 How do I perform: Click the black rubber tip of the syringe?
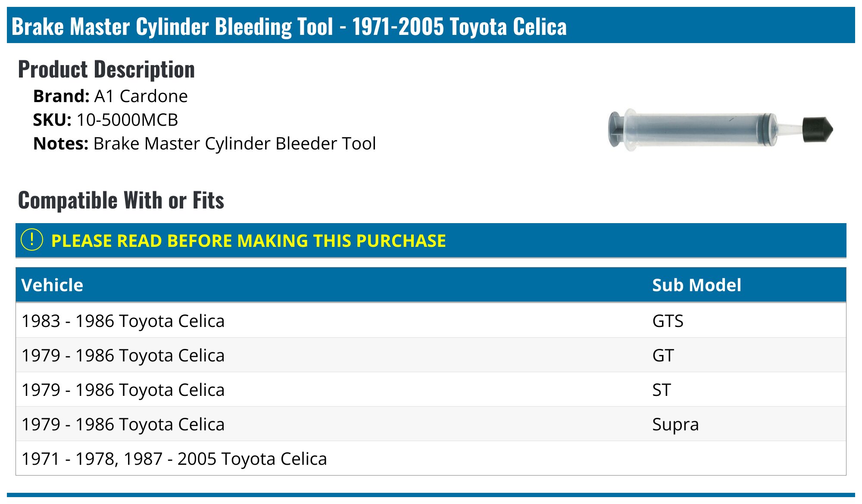(x=817, y=129)
